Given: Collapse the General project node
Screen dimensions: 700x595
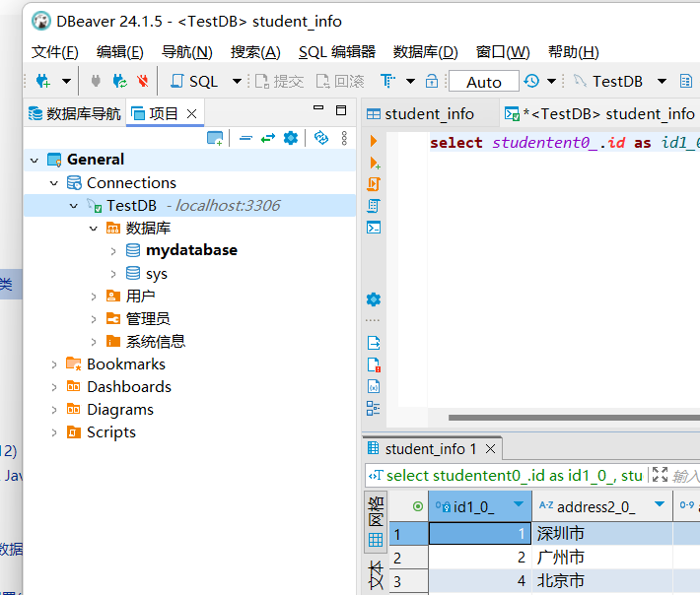Looking at the screenshot, I should 35,160.
